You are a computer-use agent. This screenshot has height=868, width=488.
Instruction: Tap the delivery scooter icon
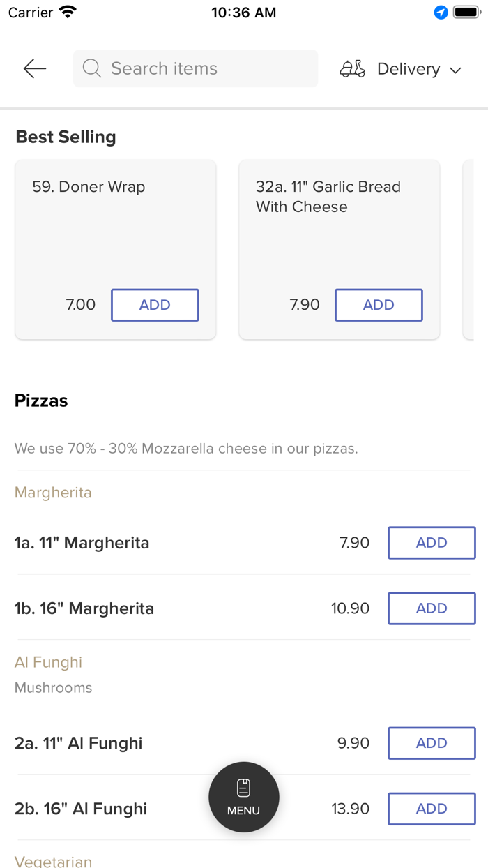tap(352, 69)
